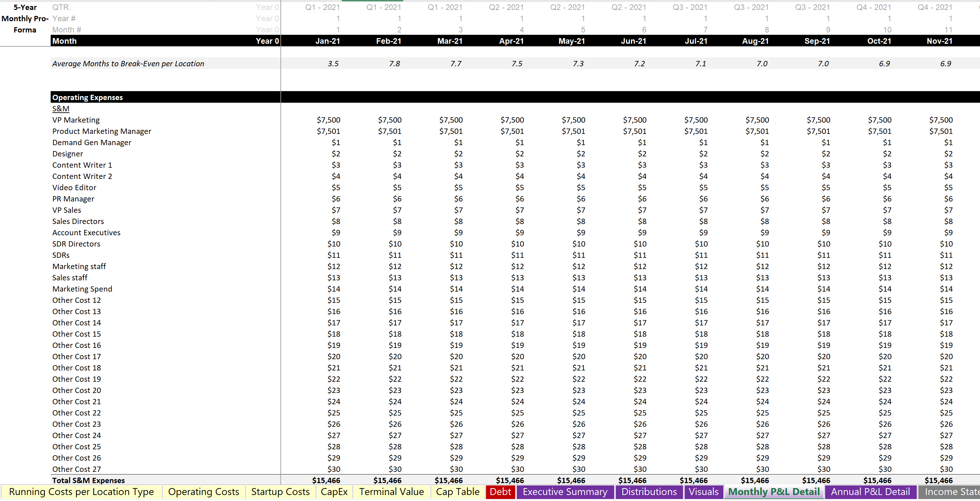Viewport: 980px width, 501px height.
Task: Select the Nov-21 Product Marketing Manager $7,501 cell
Action: click(x=941, y=131)
